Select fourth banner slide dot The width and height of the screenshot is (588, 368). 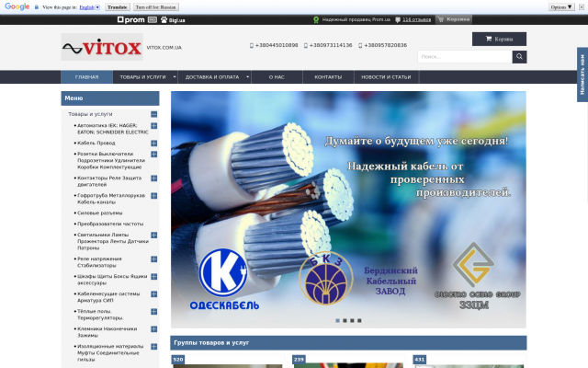[359, 320]
